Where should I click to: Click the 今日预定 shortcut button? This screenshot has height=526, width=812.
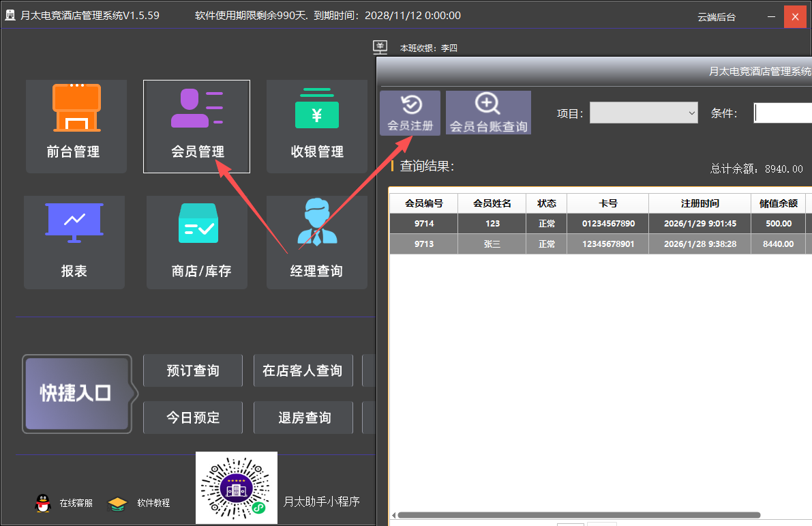point(193,418)
